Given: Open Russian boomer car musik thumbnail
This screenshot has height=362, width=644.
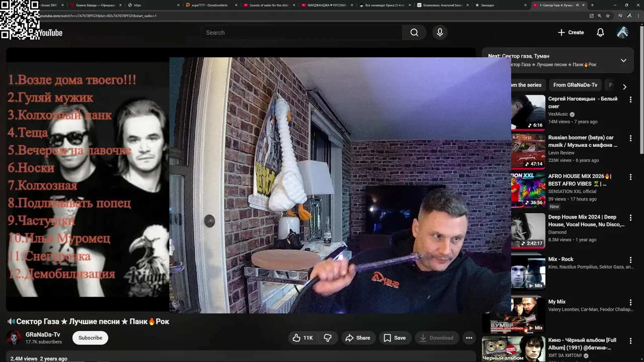Looking at the screenshot, I should (528, 151).
